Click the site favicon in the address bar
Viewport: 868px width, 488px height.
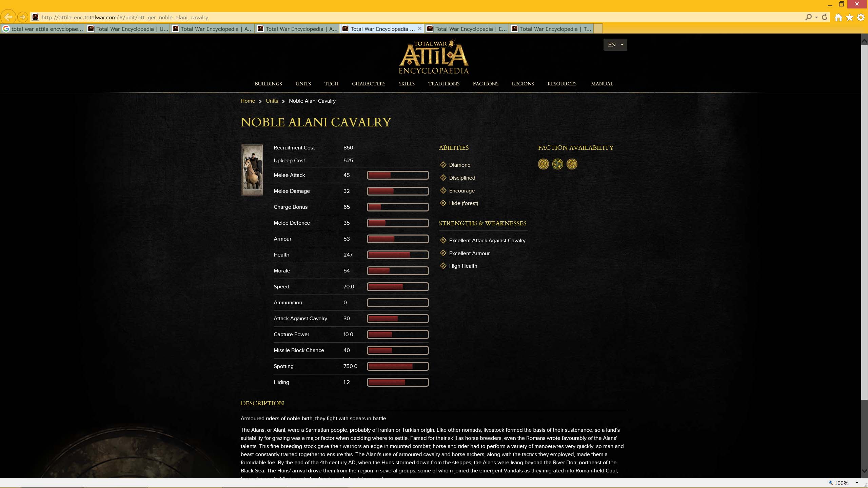coord(36,17)
